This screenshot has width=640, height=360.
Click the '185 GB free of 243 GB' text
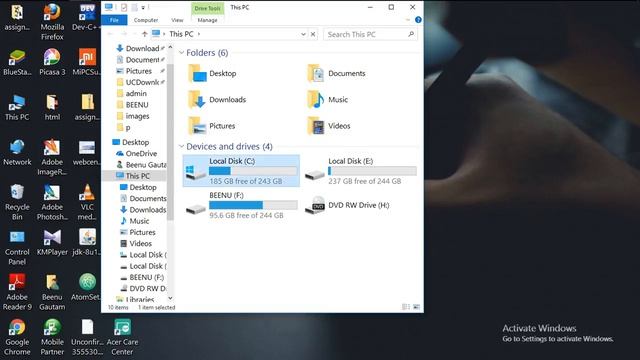click(246, 181)
